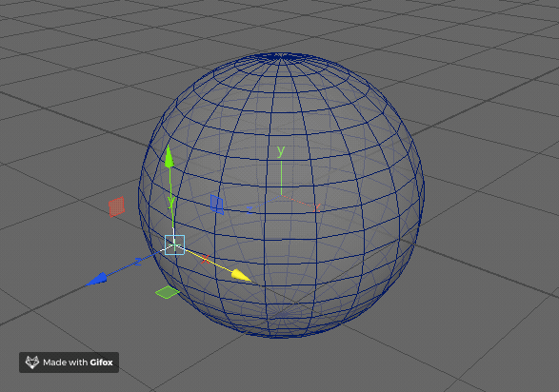Select the green XZ plane handle
The width and height of the screenshot is (559, 392).
click(168, 292)
